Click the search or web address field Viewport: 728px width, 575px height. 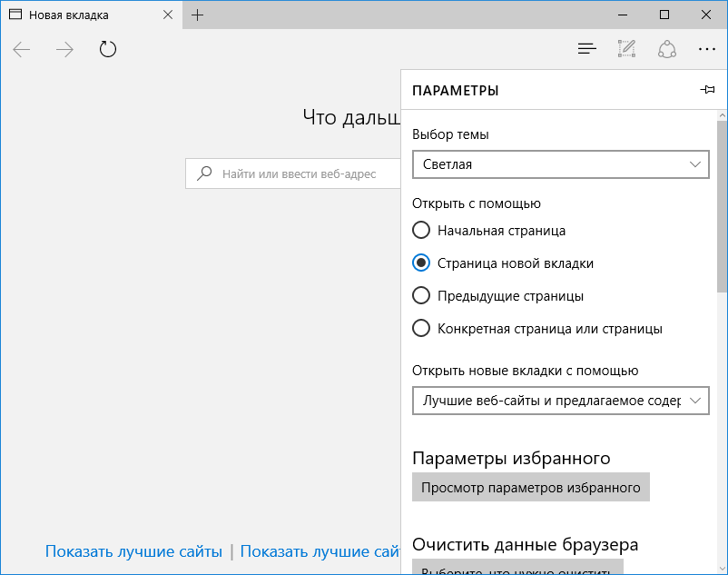[x=293, y=173]
